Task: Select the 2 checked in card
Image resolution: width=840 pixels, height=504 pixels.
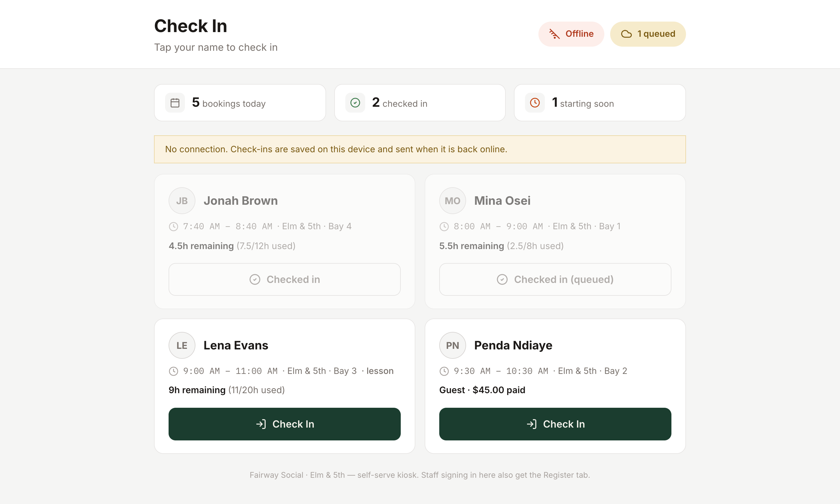Action: pyautogui.click(x=420, y=103)
